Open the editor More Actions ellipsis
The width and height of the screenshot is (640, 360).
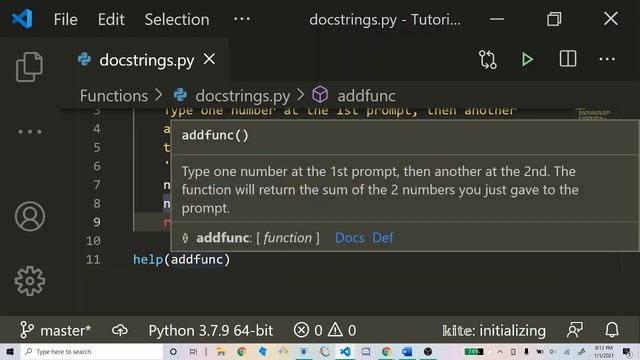pyautogui.click(x=607, y=59)
